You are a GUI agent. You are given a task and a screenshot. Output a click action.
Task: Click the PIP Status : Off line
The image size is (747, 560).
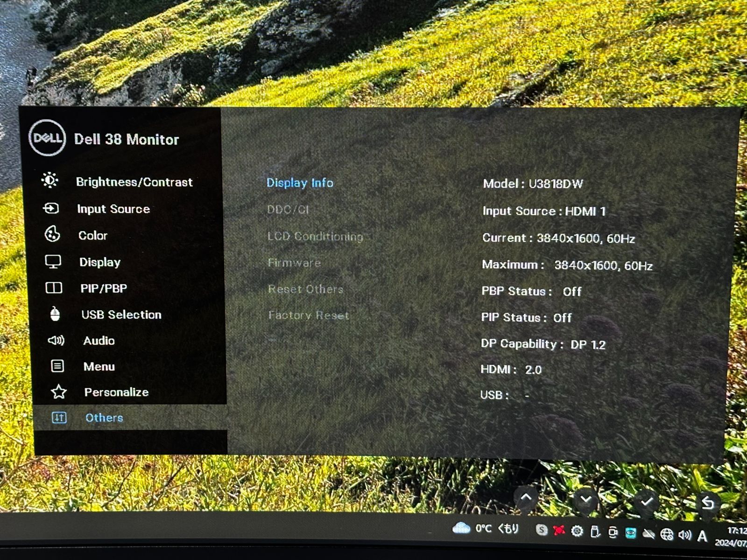click(526, 318)
